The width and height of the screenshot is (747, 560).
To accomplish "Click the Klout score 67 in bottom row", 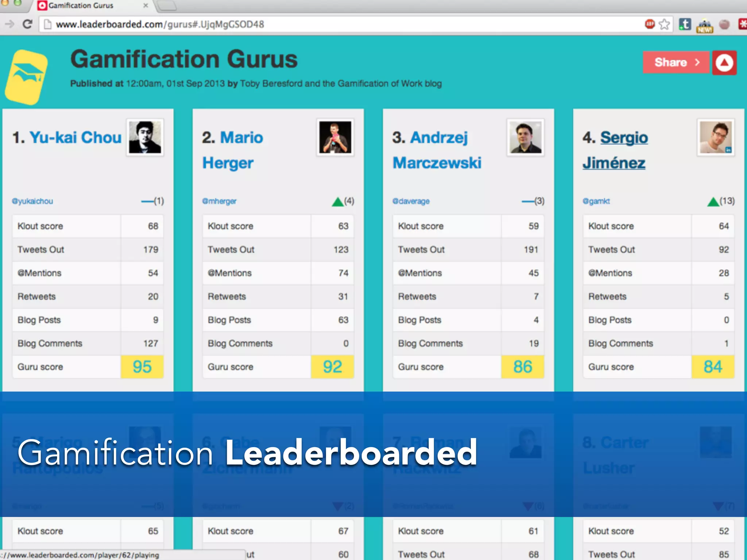I will click(x=343, y=531).
